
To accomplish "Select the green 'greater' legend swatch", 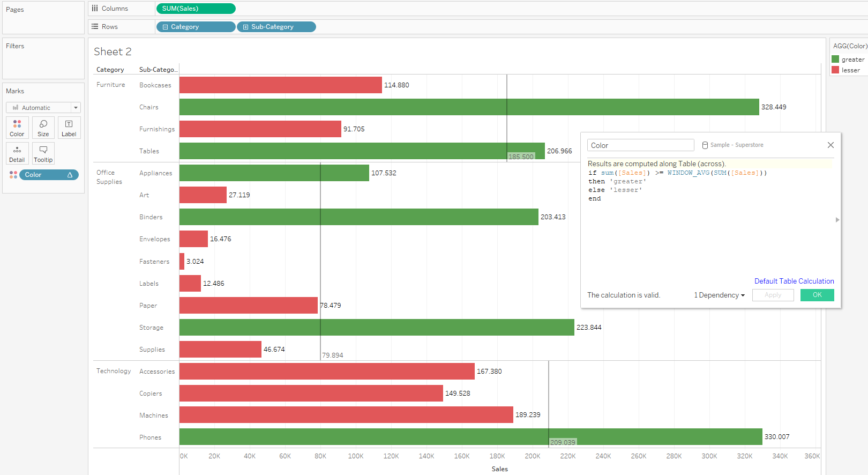I will coord(835,60).
